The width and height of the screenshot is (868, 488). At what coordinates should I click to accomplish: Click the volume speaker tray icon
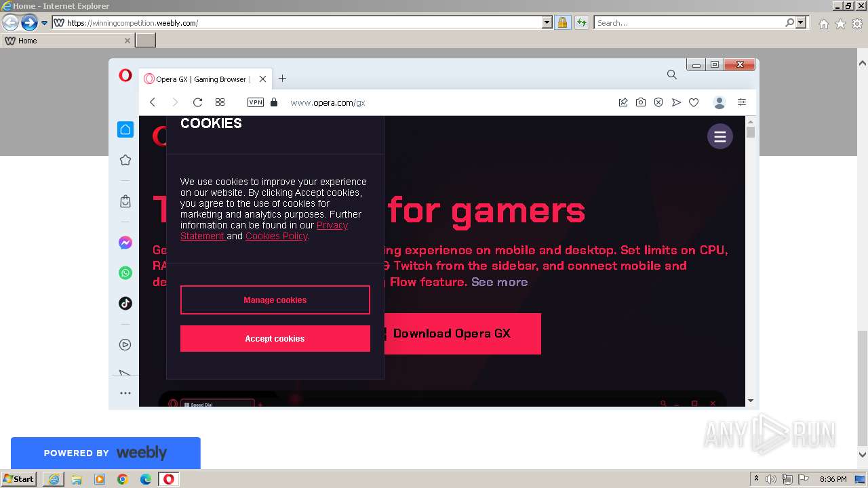pos(771,479)
